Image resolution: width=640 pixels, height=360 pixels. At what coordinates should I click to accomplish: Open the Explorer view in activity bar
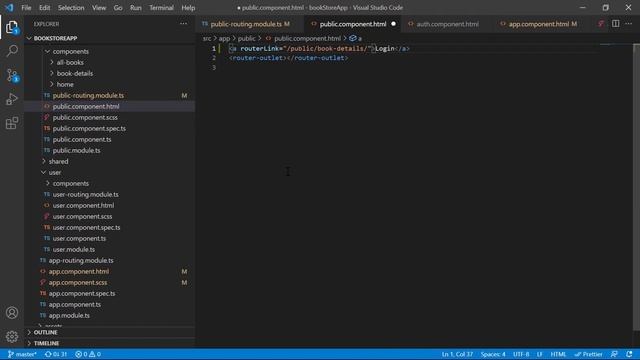pos(12,27)
